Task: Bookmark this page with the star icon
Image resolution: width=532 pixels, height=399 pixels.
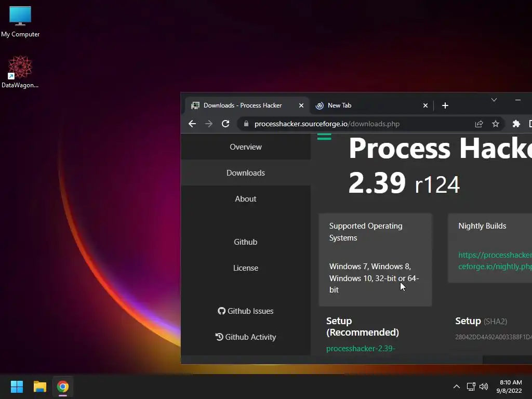Action: pos(496,124)
